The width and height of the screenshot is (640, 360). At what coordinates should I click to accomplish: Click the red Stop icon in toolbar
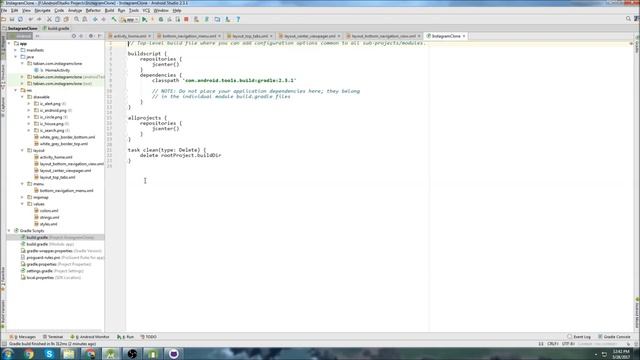pos(186,19)
